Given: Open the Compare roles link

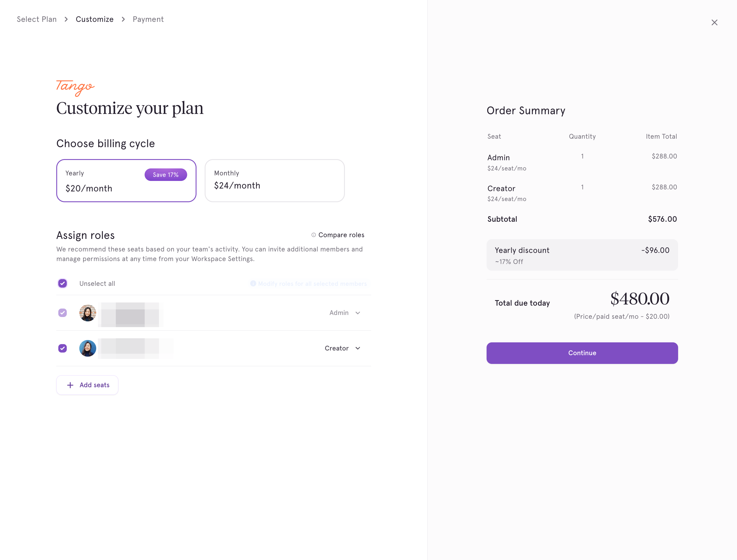Looking at the screenshot, I should (341, 235).
